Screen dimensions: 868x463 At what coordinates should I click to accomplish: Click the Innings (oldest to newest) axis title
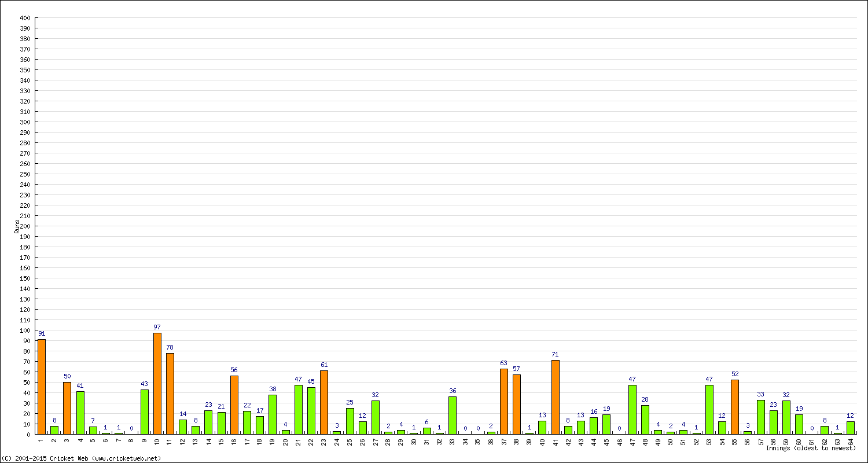pyautogui.click(x=811, y=449)
